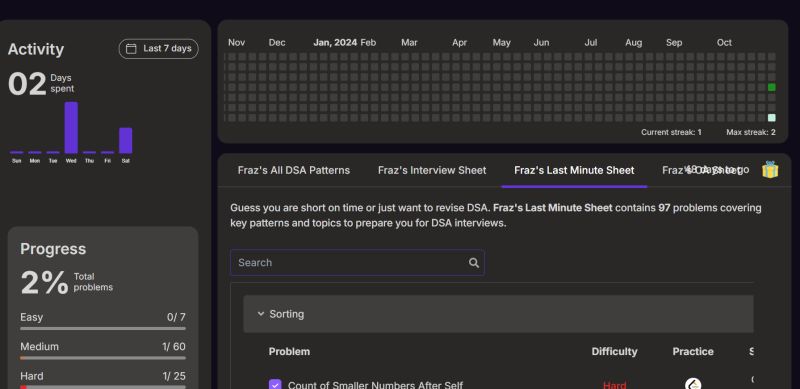Click the calendar icon beside Last 7 days

(x=131, y=48)
